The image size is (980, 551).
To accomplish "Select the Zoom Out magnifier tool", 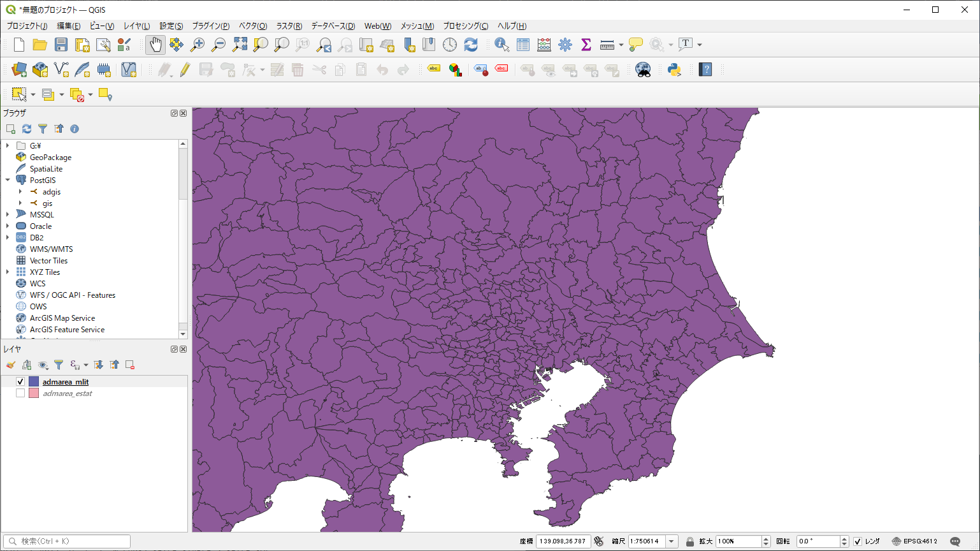I will coord(219,45).
